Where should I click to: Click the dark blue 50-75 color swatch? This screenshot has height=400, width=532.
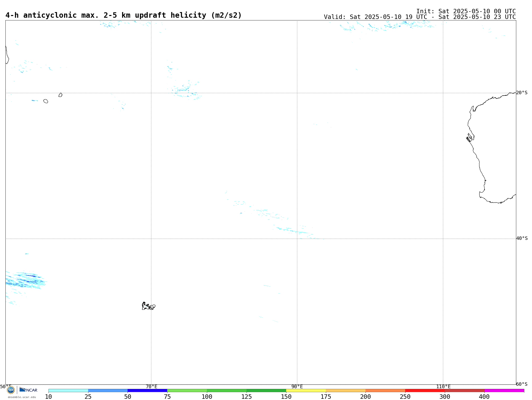point(148,391)
